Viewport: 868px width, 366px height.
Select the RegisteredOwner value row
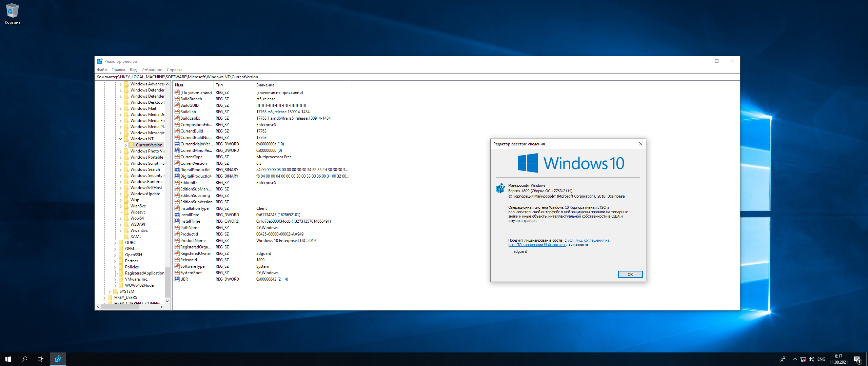coord(263,253)
